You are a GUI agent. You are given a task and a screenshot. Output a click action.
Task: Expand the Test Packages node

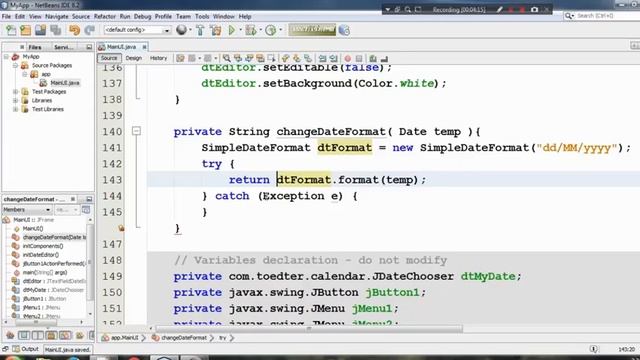(x=16, y=91)
